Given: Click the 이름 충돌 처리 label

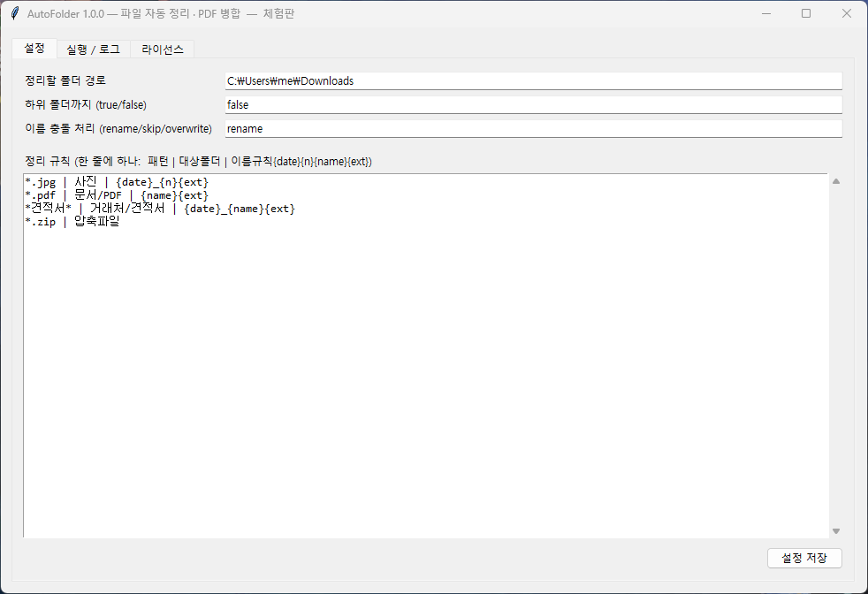Looking at the screenshot, I should tap(118, 128).
